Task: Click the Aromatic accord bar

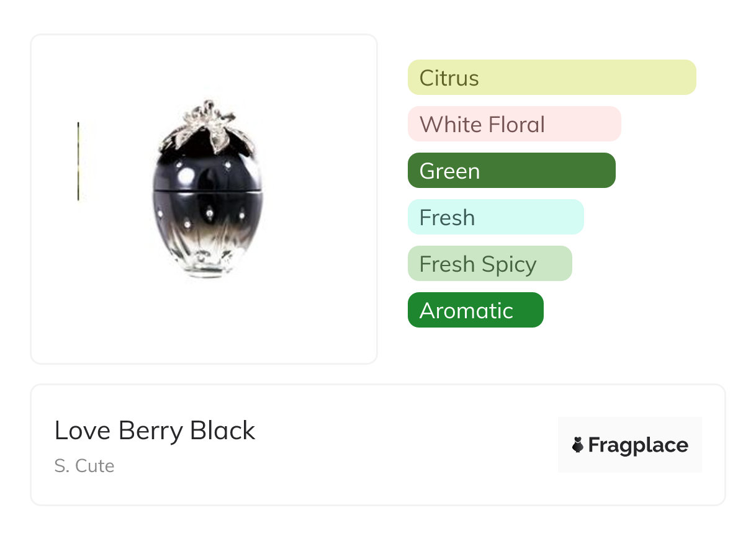Action: click(x=475, y=310)
